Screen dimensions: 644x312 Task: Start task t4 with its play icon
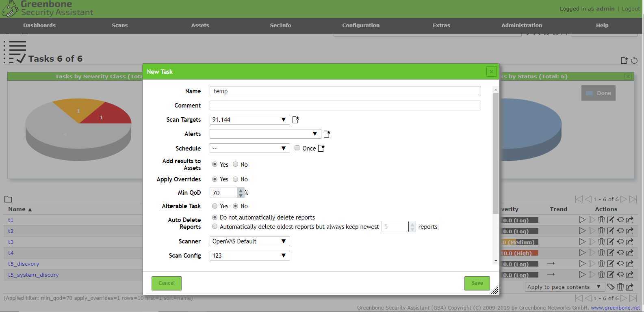[582, 253]
